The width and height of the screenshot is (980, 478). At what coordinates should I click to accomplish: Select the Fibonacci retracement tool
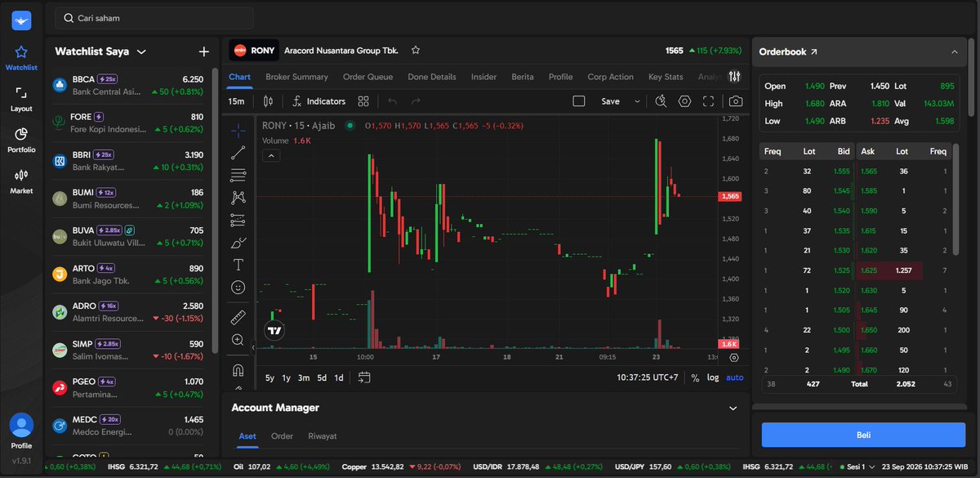[x=238, y=175]
